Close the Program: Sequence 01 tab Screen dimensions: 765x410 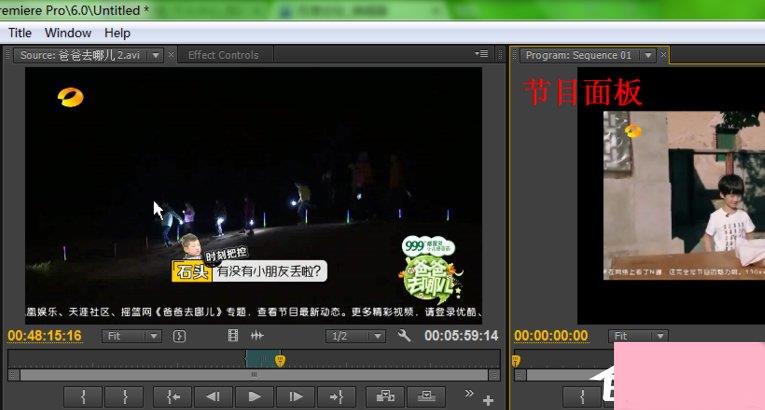click(663, 55)
